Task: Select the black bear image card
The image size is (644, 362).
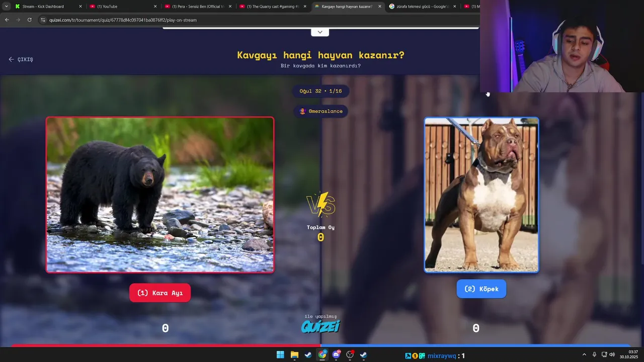Action: 160,195
